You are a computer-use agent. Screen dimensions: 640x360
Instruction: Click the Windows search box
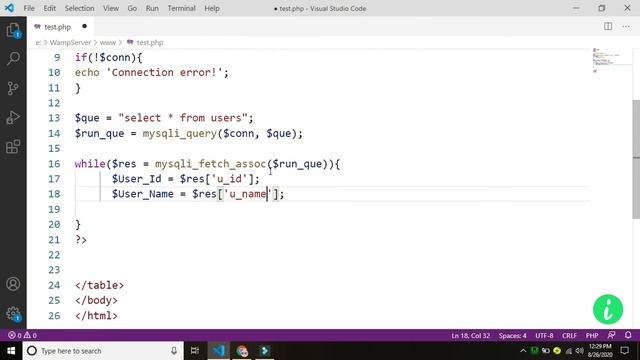tap(102, 351)
